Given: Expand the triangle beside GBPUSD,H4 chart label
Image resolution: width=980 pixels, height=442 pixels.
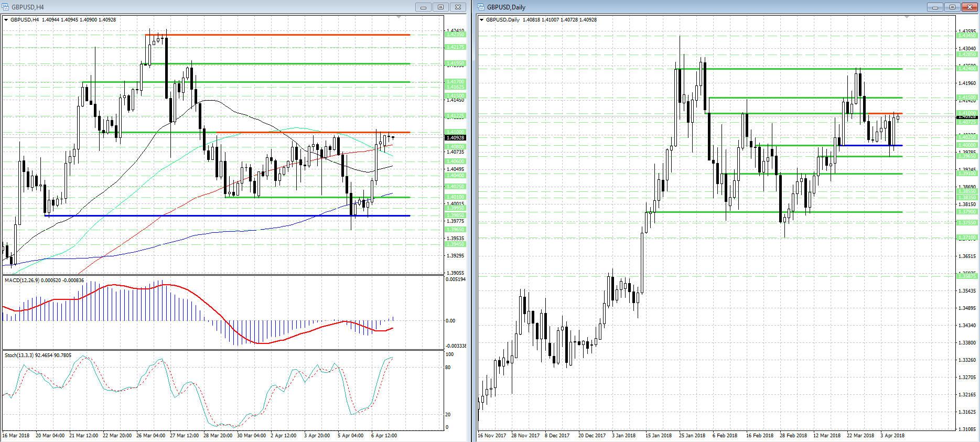Looking at the screenshot, I should pyautogui.click(x=6, y=20).
